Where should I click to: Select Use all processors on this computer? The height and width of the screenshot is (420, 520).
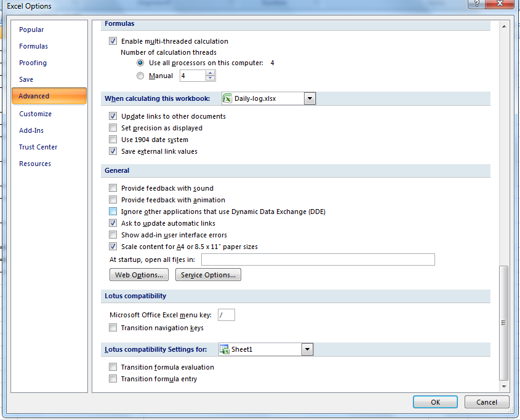point(140,63)
